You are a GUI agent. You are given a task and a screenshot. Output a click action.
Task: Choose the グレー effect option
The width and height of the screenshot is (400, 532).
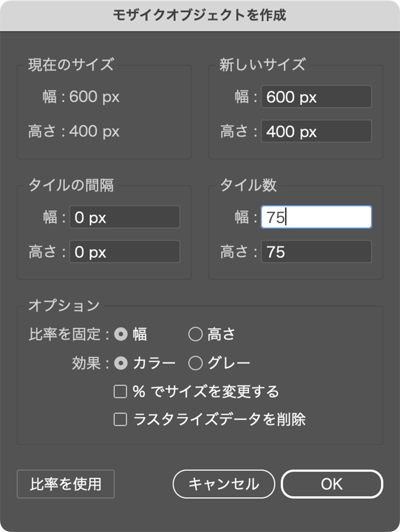195,363
